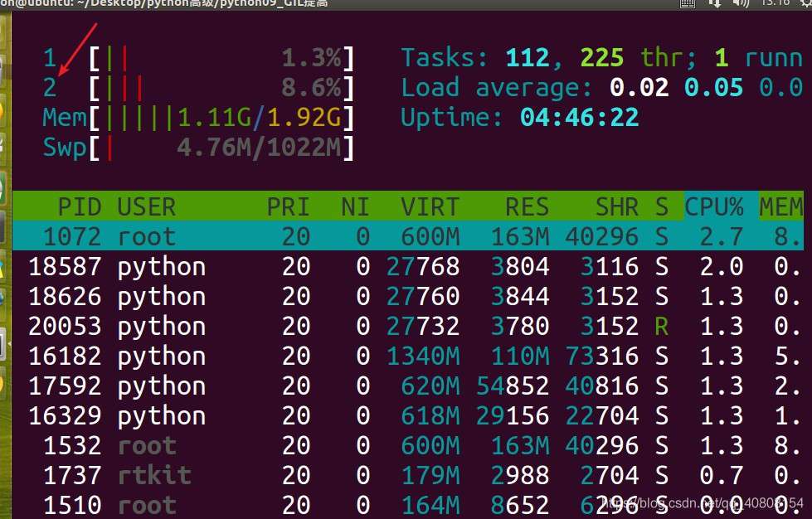The image size is (812, 519).
Task: Open the volume speaker menu
Action: point(740,3)
